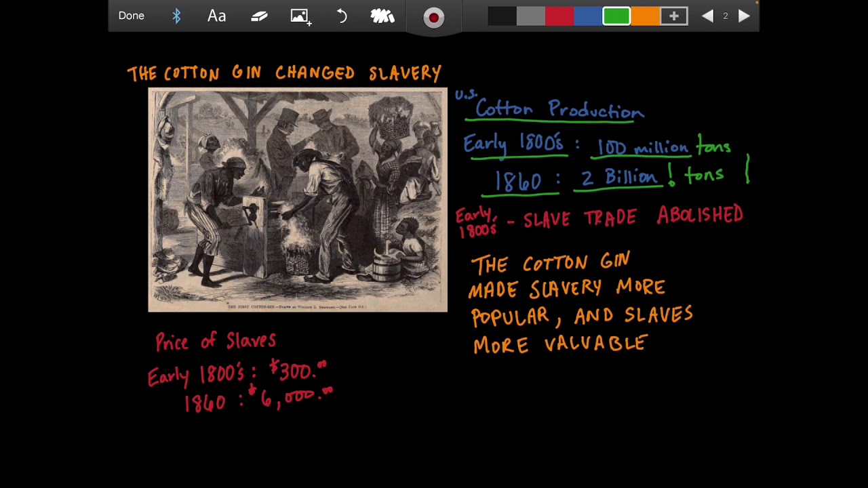Screen dimensions: 868x488
Task: Tap the '2 Billion' handwritten figure
Action: [619, 178]
